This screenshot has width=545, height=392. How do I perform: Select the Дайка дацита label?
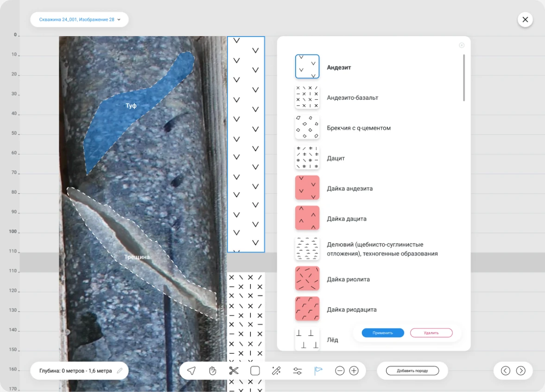coord(347,219)
